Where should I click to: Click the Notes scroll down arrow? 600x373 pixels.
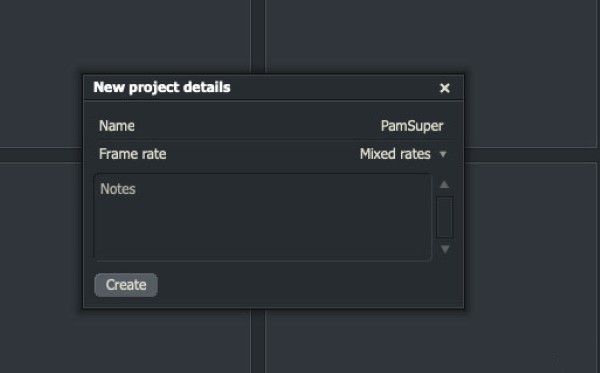445,249
